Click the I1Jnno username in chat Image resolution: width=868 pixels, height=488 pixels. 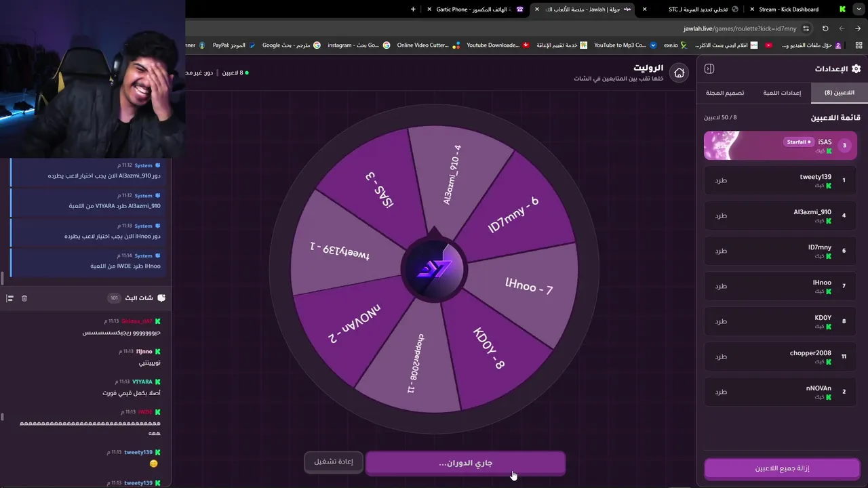pyautogui.click(x=144, y=352)
